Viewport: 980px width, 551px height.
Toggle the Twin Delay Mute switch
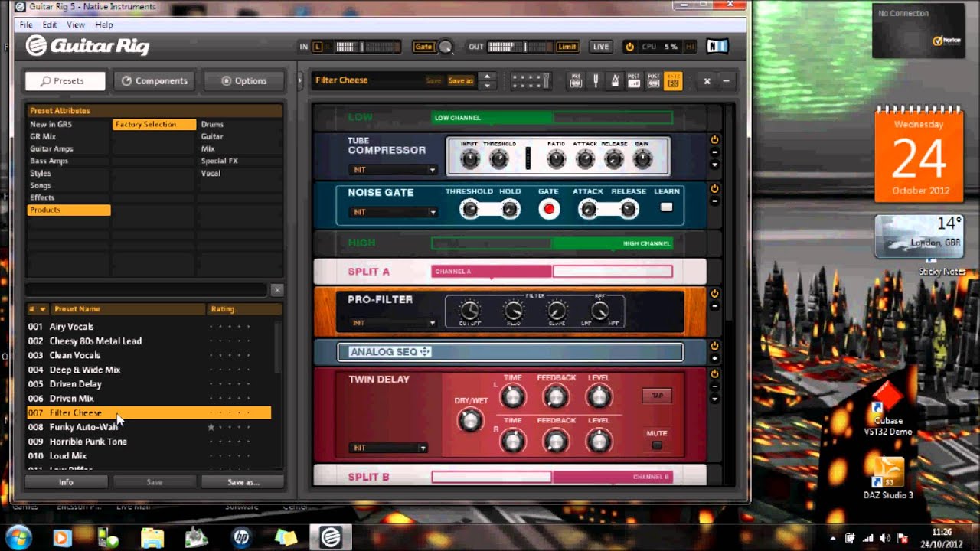[x=657, y=445]
